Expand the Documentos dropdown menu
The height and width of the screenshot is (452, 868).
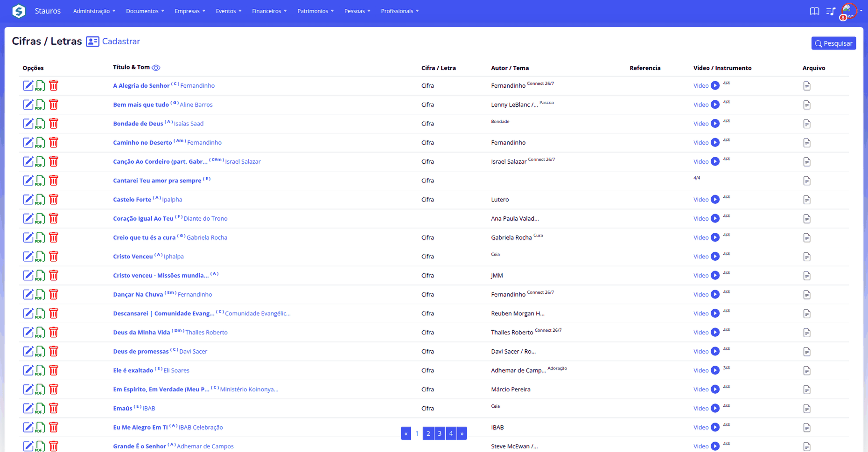pyautogui.click(x=145, y=11)
